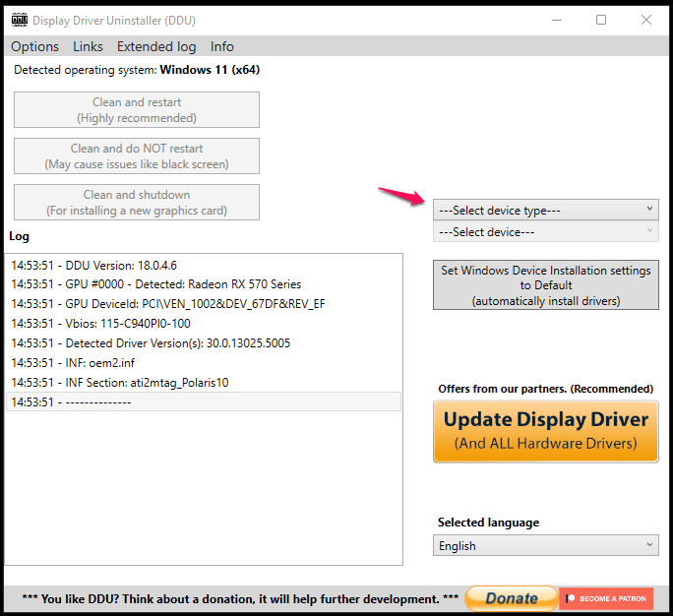Click Clean and do NOT restart button
Viewport: 673px width, 616px height.
[x=137, y=156]
